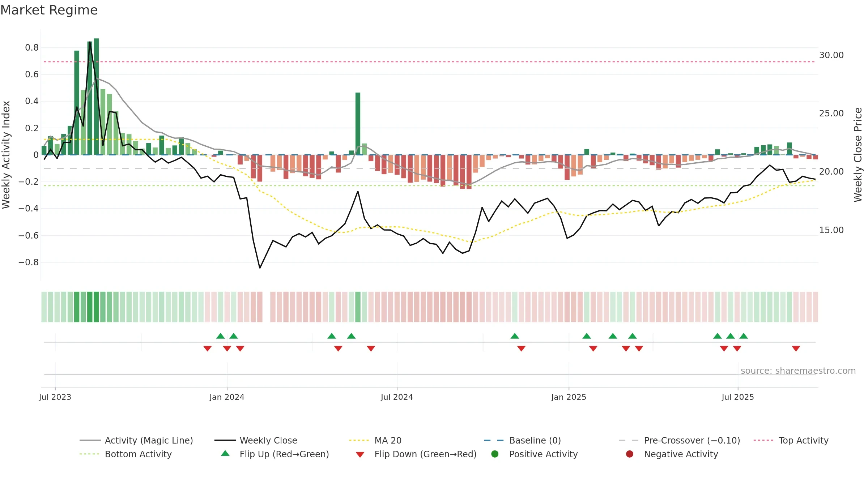This screenshot has width=868, height=488.
Task: Click the 0.8 left axis tick label
Action: pyautogui.click(x=32, y=48)
